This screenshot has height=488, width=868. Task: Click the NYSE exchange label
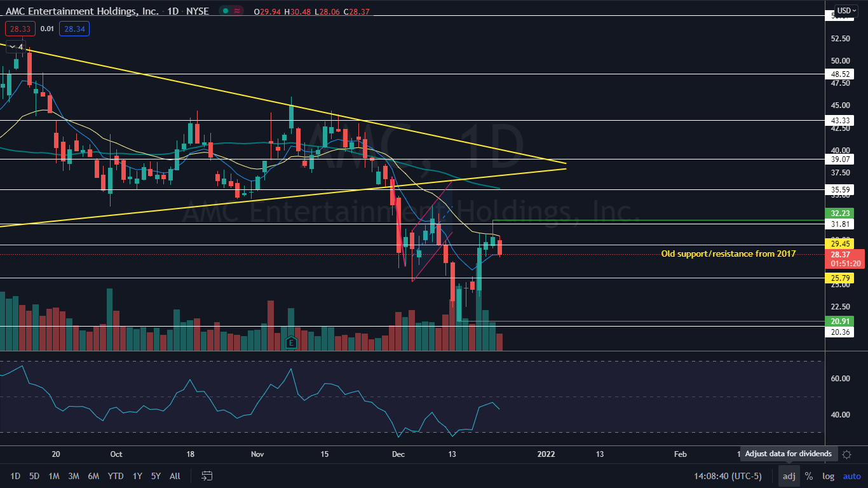pyautogui.click(x=197, y=11)
